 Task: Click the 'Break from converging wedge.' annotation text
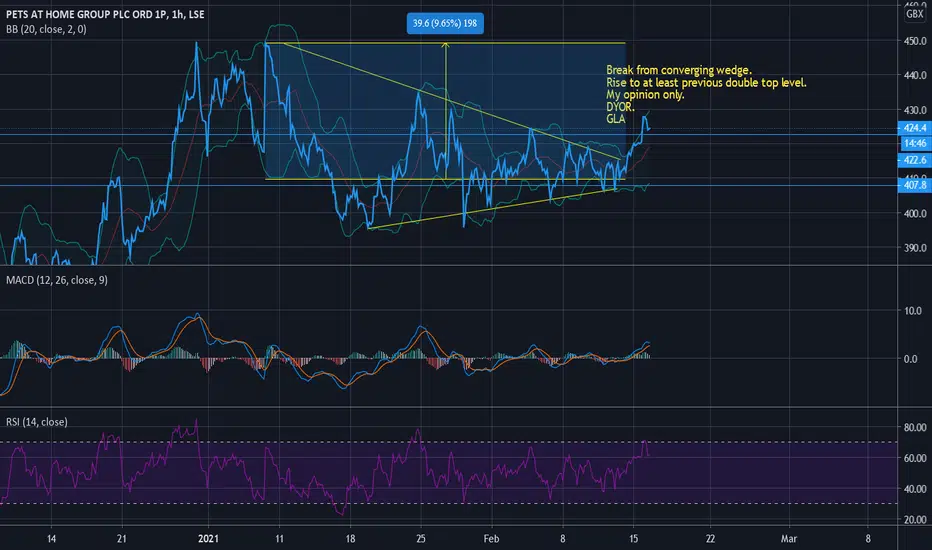[x=679, y=70]
